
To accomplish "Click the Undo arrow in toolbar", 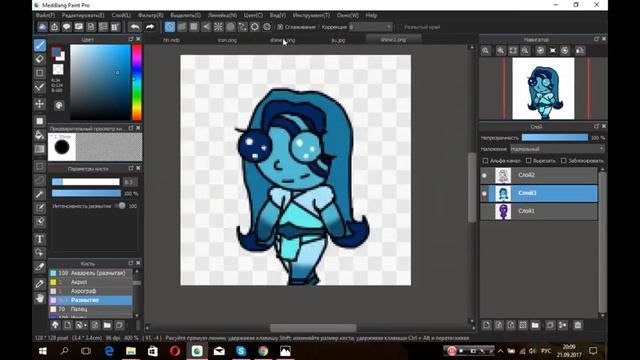I will (135, 27).
